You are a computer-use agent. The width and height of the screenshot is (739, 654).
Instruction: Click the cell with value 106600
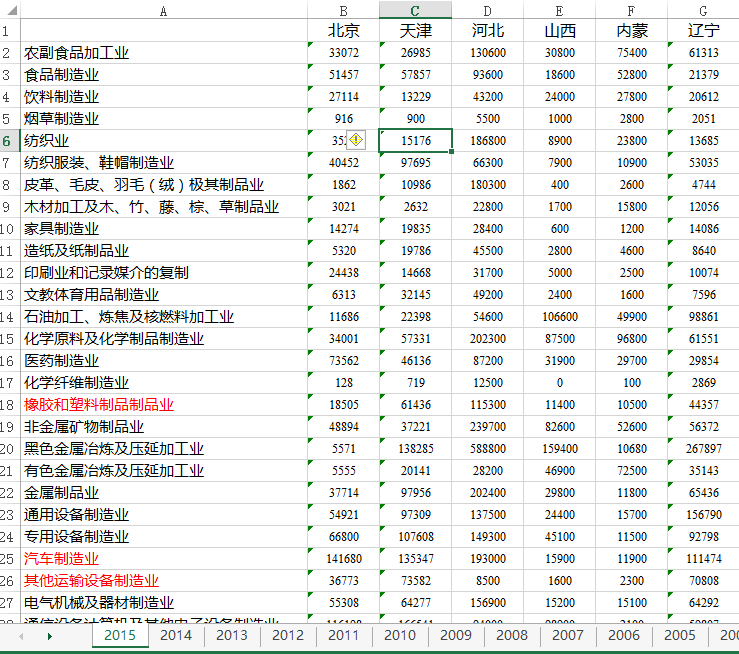(559, 317)
